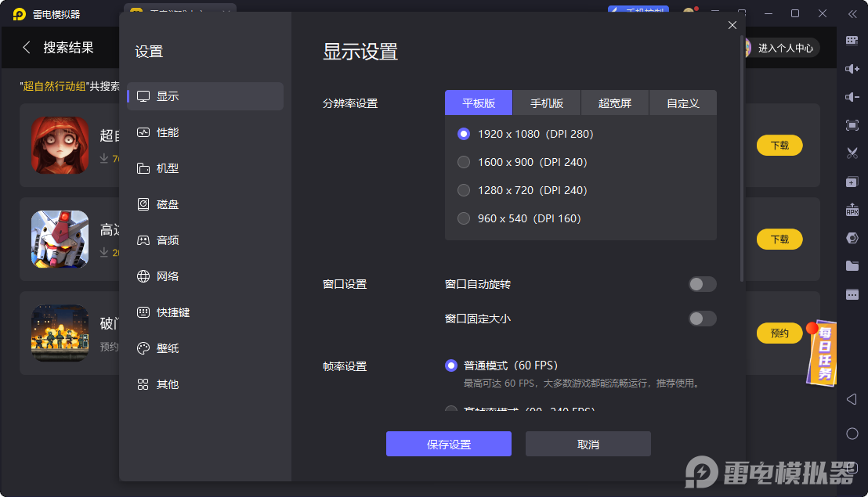Open the shared folder icon in sidebar
868x497 pixels.
852,266
